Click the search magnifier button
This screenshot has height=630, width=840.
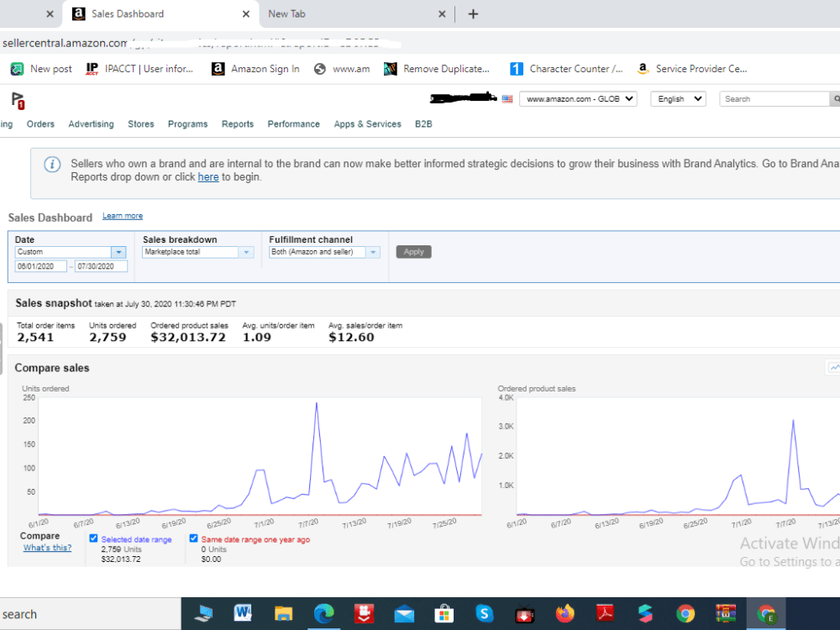click(836, 99)
